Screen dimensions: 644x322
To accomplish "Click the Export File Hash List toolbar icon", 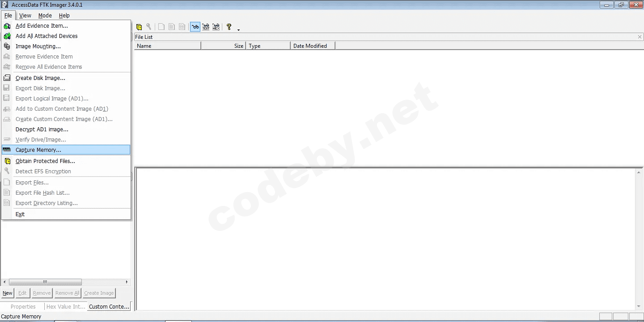I will [172, 27].
